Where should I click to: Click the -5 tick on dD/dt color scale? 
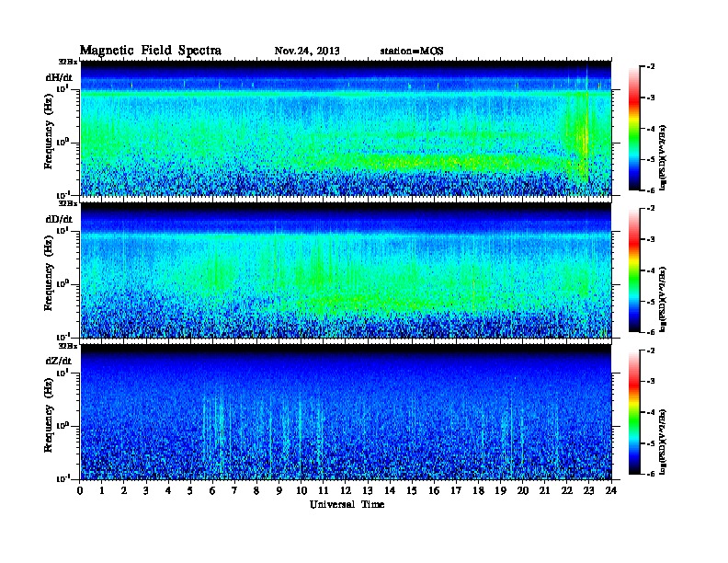coord(651,301)
